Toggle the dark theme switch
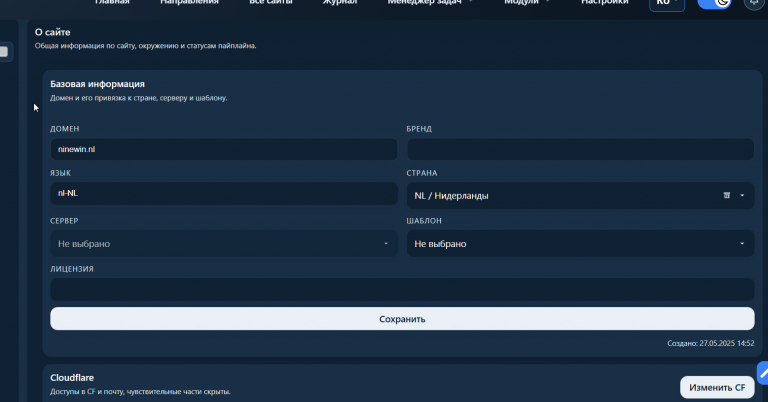The width and height of the screenshot is (768, 402). click(714, 3)
